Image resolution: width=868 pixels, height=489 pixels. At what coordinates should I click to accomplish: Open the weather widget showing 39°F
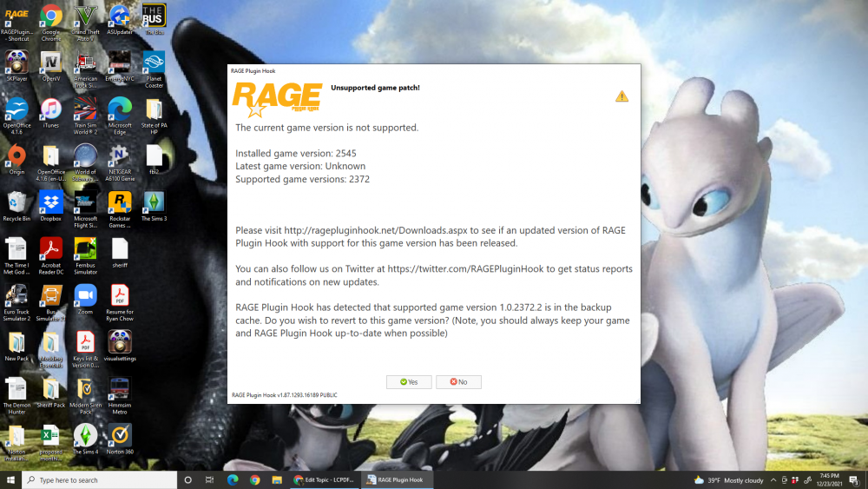[728, 480]
